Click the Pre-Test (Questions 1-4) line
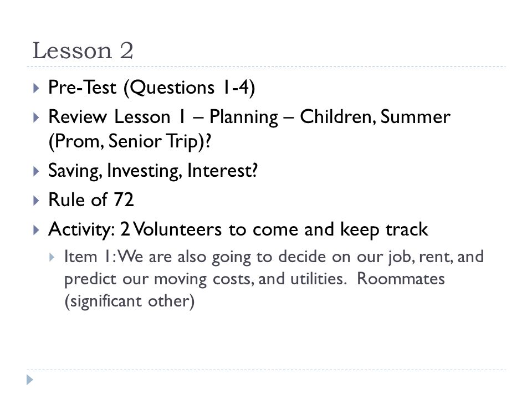 (x=151, y=88)
